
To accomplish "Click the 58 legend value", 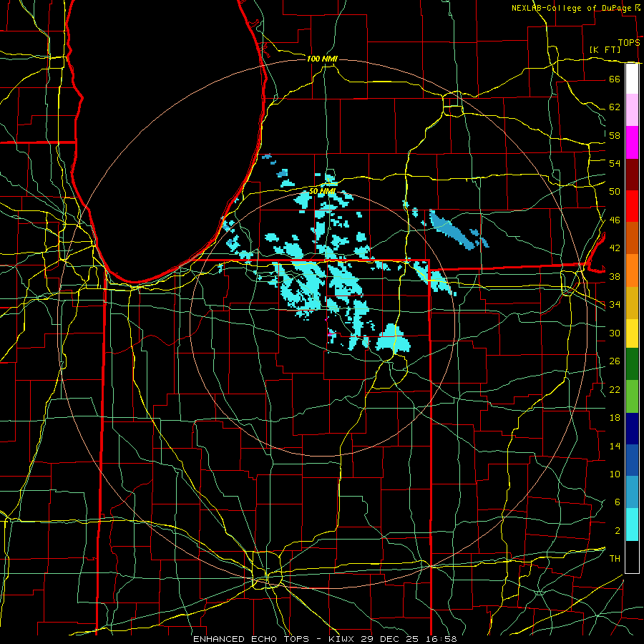I will click(x=615, y=135).
